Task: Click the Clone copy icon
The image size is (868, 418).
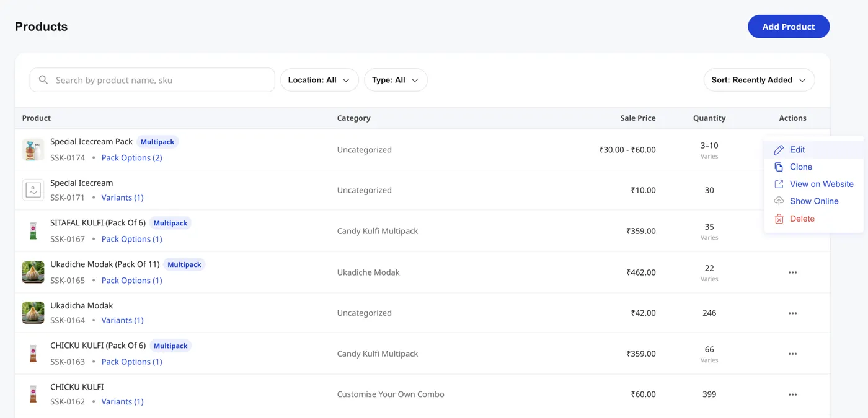Action: coord(779,167)
